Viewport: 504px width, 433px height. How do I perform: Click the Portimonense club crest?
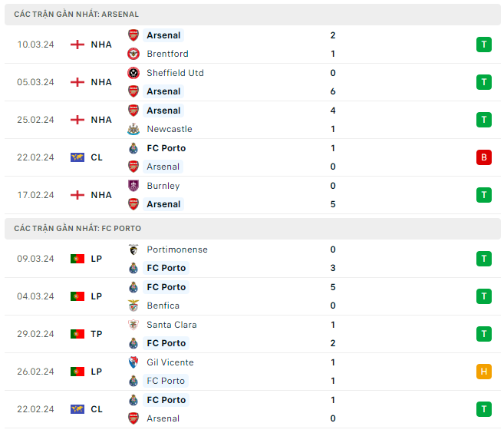pyautogui.click(x=133, y=250)
